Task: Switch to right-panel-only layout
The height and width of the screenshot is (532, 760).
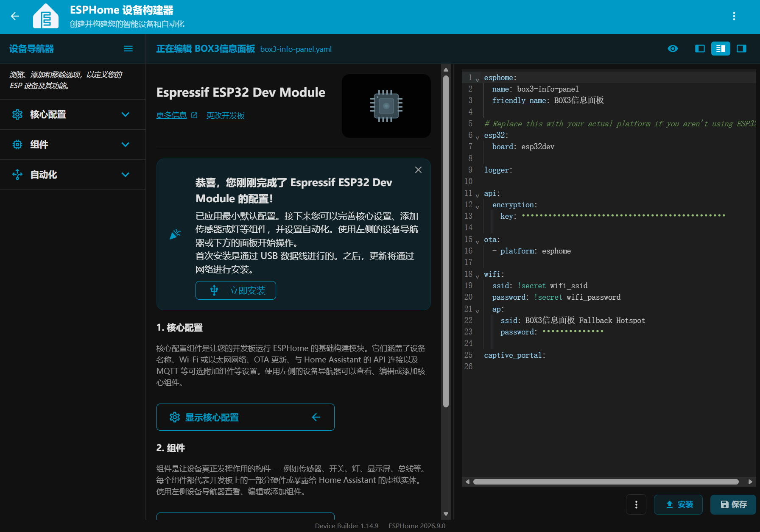Action: 741,49
